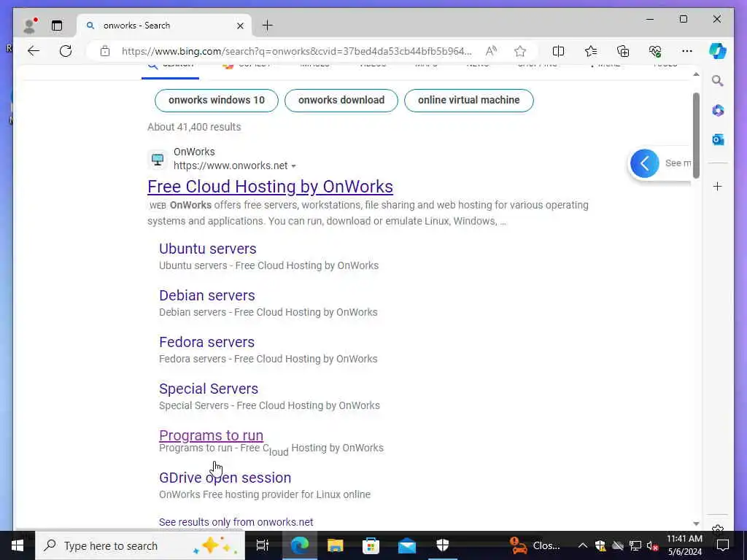Open GDrive open session link
Viewport: 747px width, 560px height.
pos(225,478)
